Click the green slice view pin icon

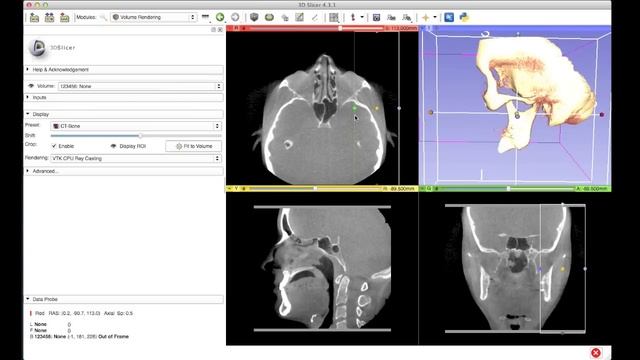click(x=423, y=189)
